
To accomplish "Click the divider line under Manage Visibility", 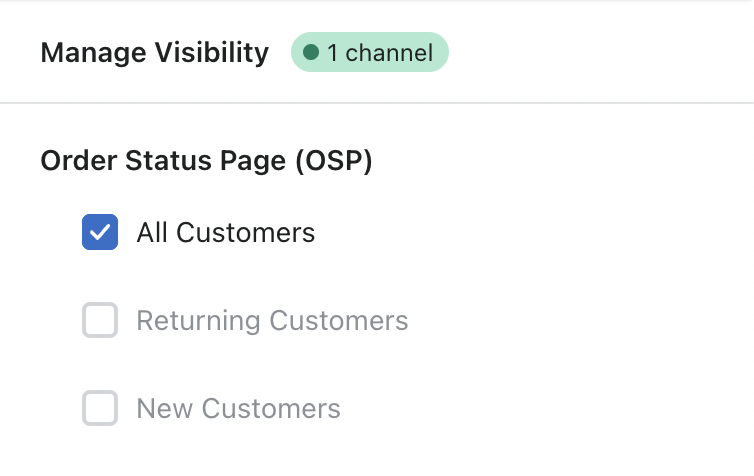I will [x=377, y=103].
